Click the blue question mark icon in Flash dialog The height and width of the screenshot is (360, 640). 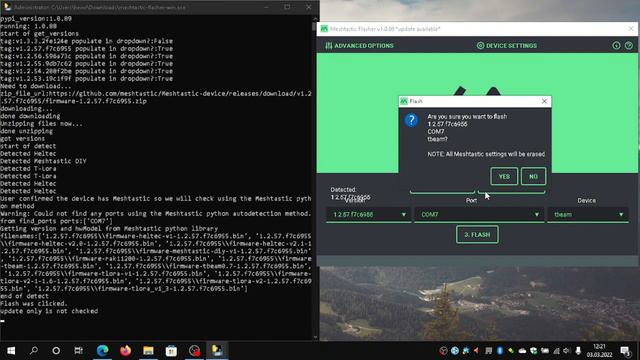pos(411,120)
